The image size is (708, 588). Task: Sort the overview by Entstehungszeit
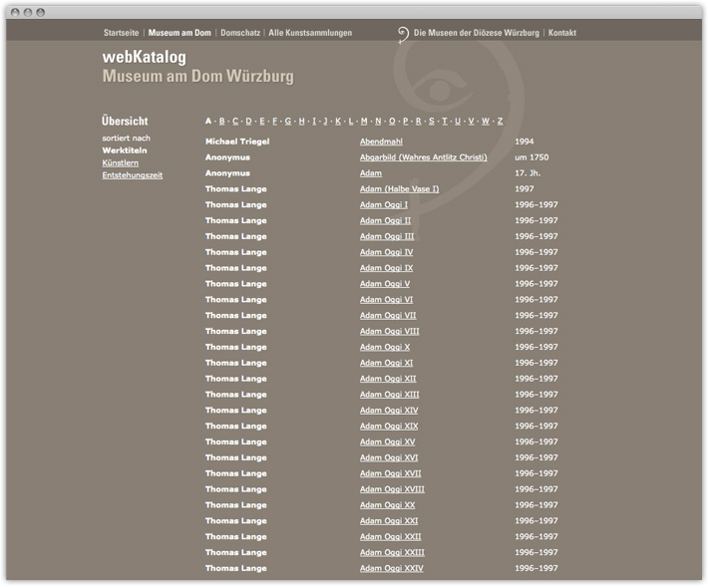pos(133,175)
